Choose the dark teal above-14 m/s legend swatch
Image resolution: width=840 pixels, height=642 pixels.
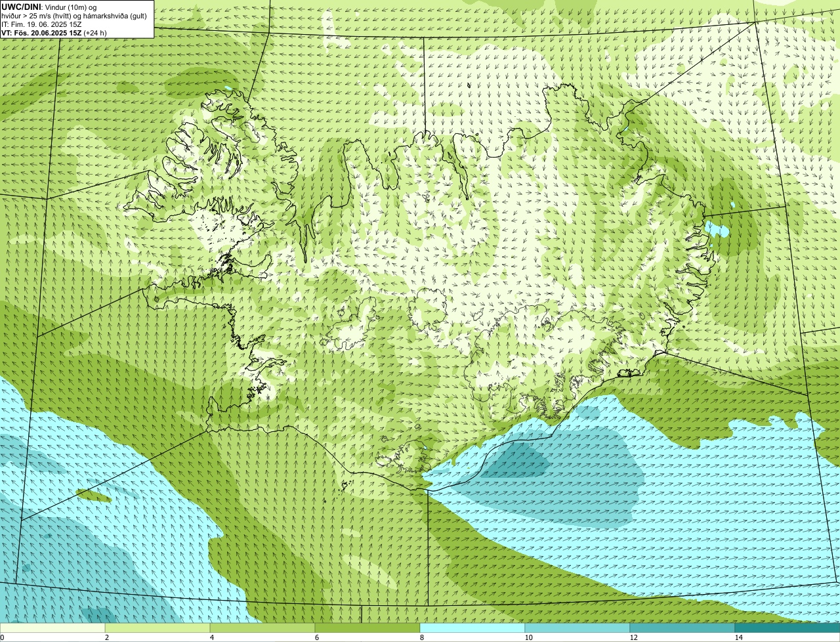coord(787,628)
